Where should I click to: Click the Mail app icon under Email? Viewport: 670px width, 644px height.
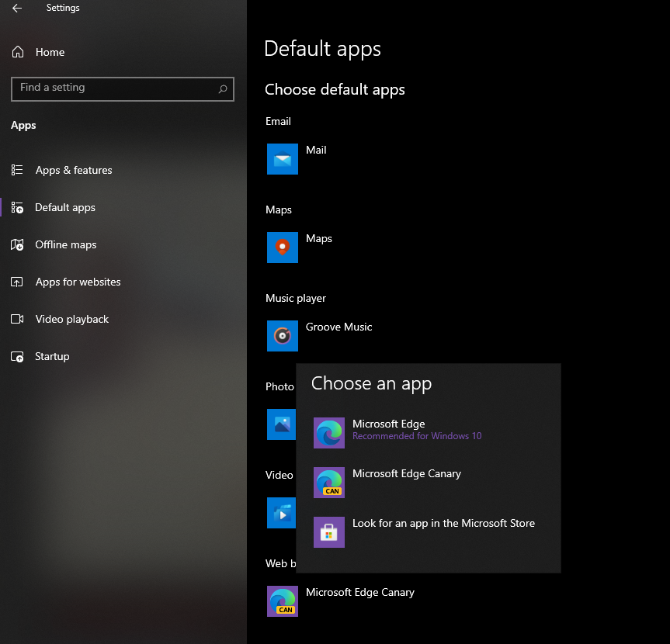(283, 159)
